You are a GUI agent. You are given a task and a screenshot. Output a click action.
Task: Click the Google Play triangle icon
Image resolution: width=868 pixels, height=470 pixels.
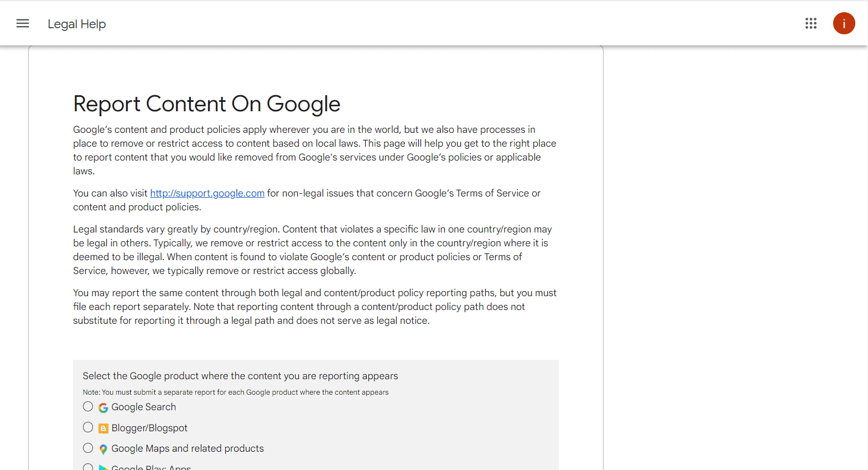click(x=103, y=467)
